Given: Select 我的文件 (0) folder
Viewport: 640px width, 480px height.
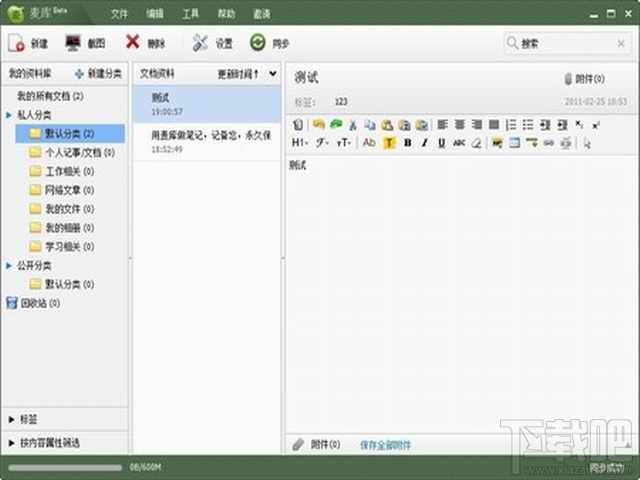Looking at the screenshot, I should tap(62, 209).
